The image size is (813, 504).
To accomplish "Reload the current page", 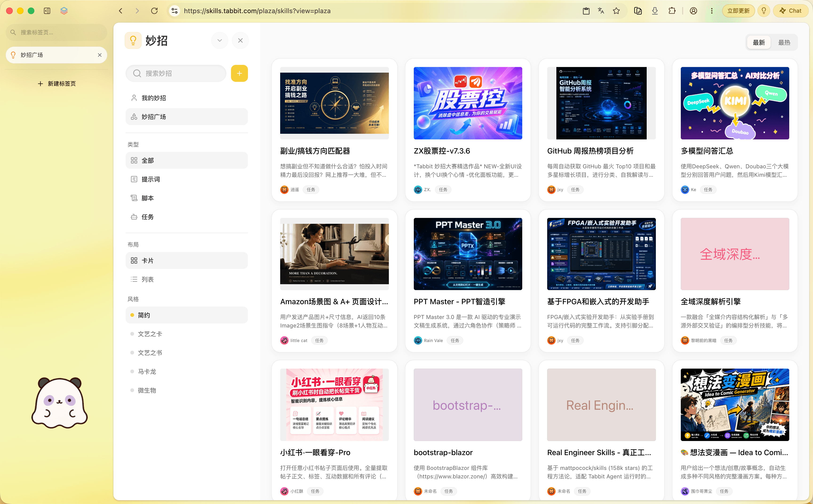I will (154, 11).
